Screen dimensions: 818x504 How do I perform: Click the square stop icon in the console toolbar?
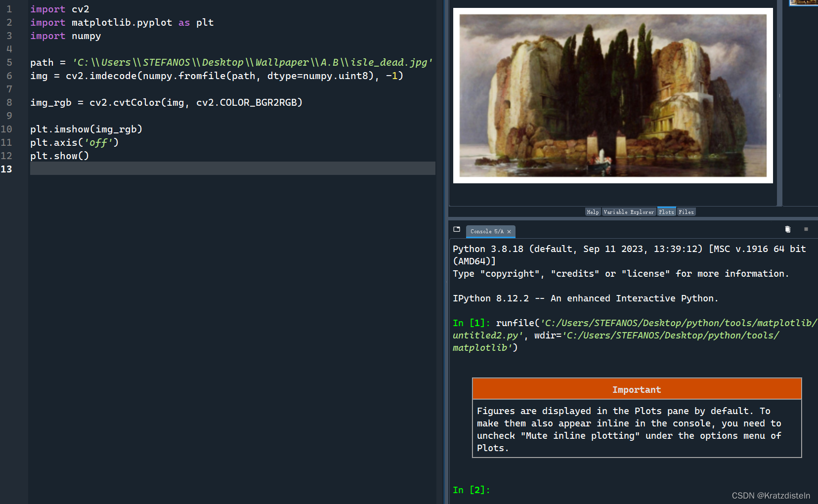pos(806,229)
